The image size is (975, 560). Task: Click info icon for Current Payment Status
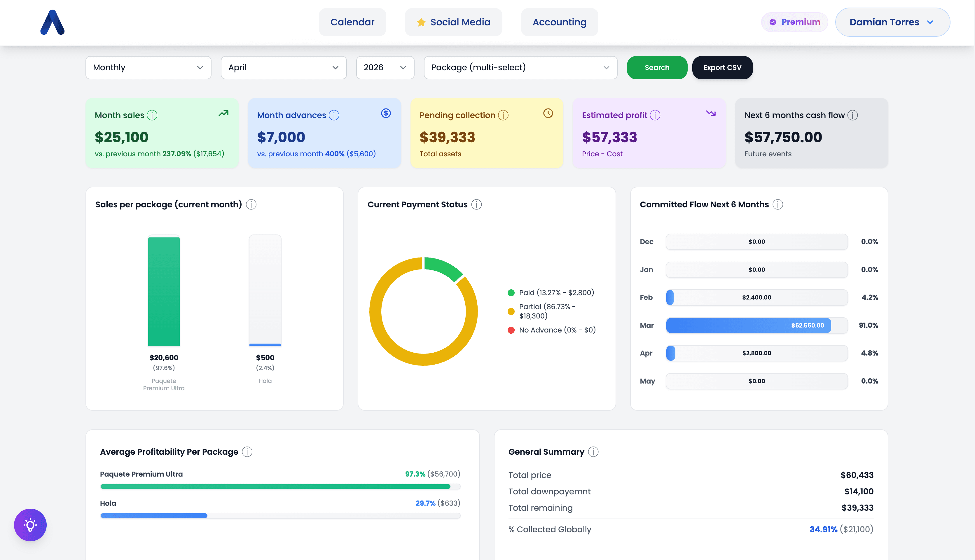point(476,205)
